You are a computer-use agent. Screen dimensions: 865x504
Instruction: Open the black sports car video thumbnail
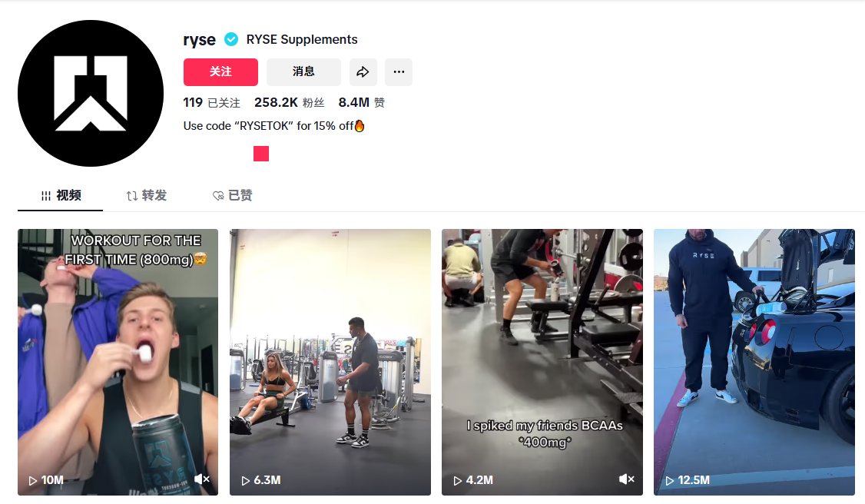[x=754, y=363]
